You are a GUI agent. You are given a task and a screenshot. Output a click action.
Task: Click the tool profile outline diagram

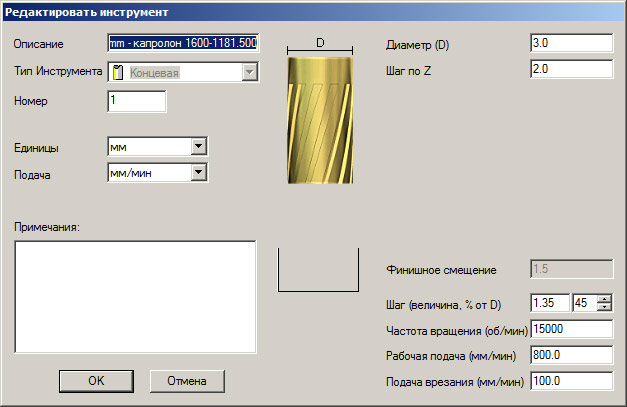[x=320, y=271]
